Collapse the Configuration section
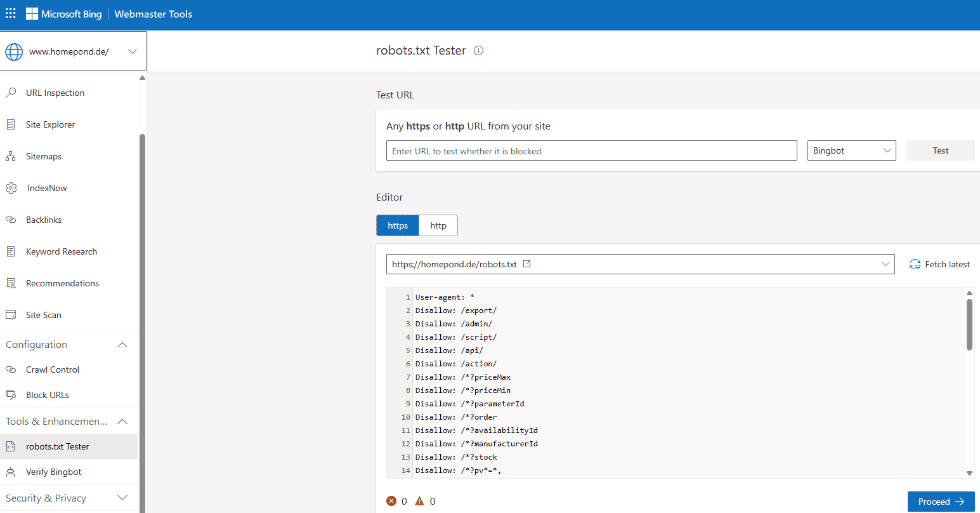 (122, 345)
